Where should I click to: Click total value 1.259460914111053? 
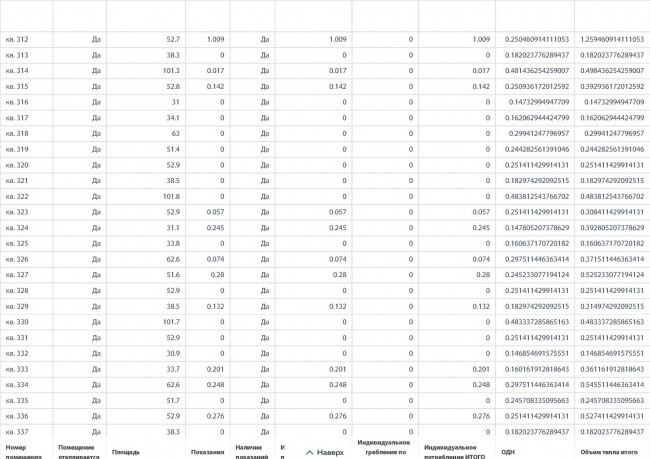[612, 39]
